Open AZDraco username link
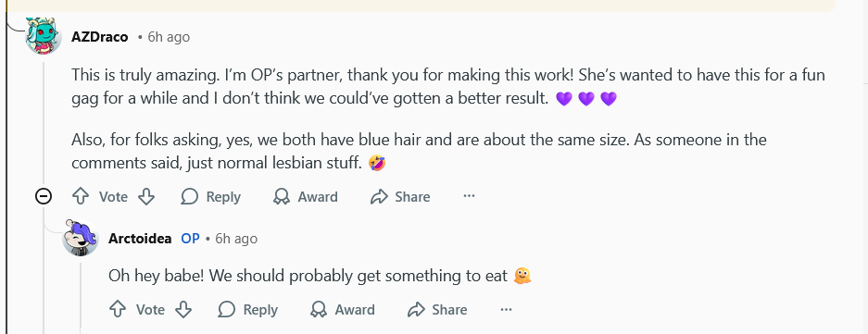 [x=100, y=37]
